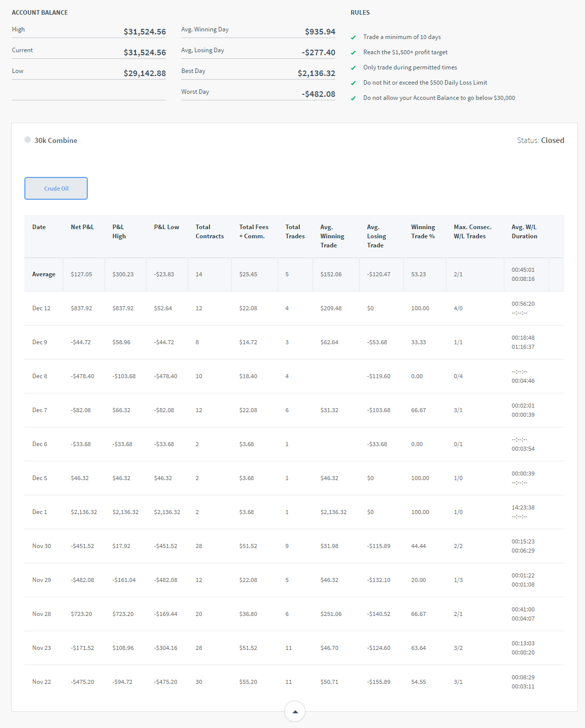Click the Winning Trade % column header

pos(423,232)
